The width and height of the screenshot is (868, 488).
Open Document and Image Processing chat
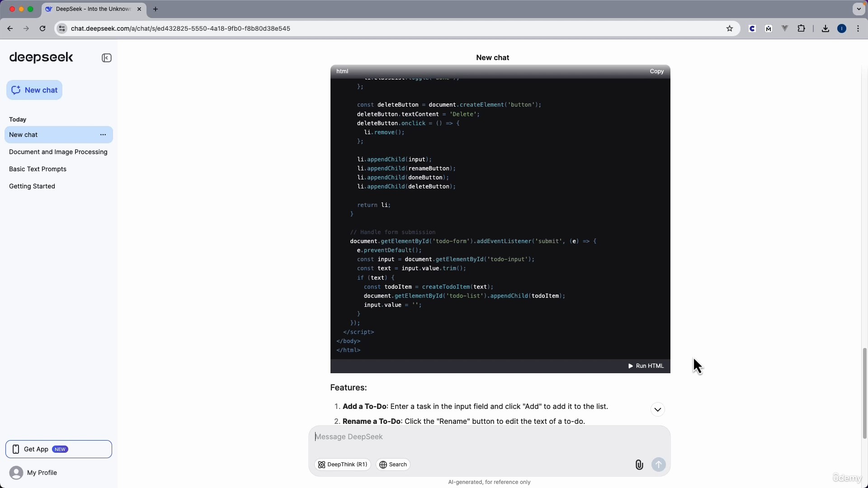(58, 152)
